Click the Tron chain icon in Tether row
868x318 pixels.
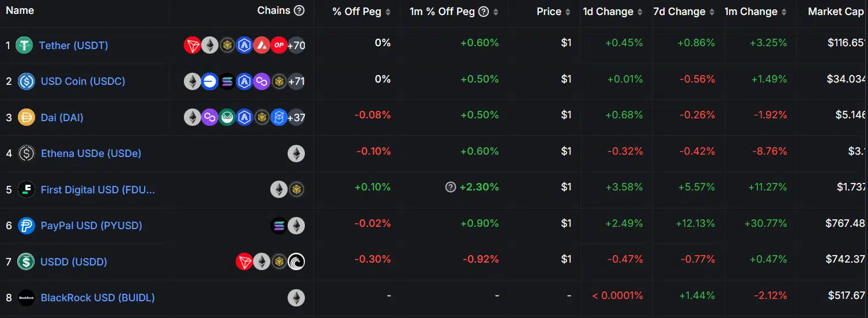pyautogui.click(x=193, y=45)
